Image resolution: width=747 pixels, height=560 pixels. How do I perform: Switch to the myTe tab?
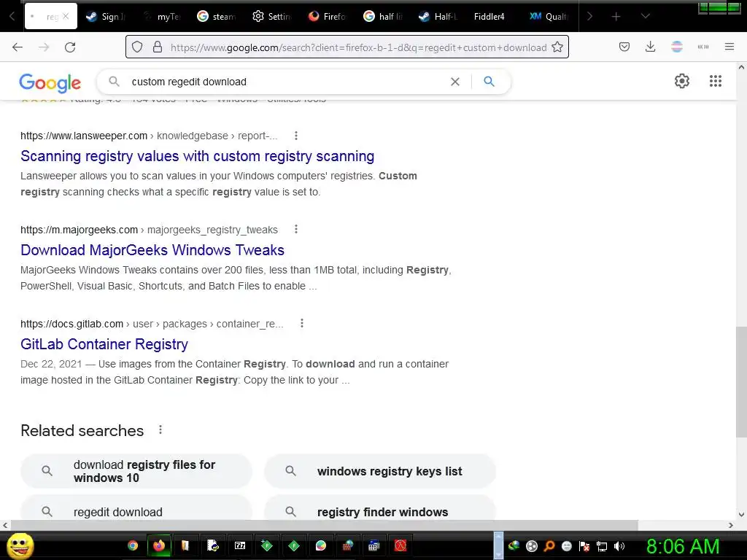162,17
